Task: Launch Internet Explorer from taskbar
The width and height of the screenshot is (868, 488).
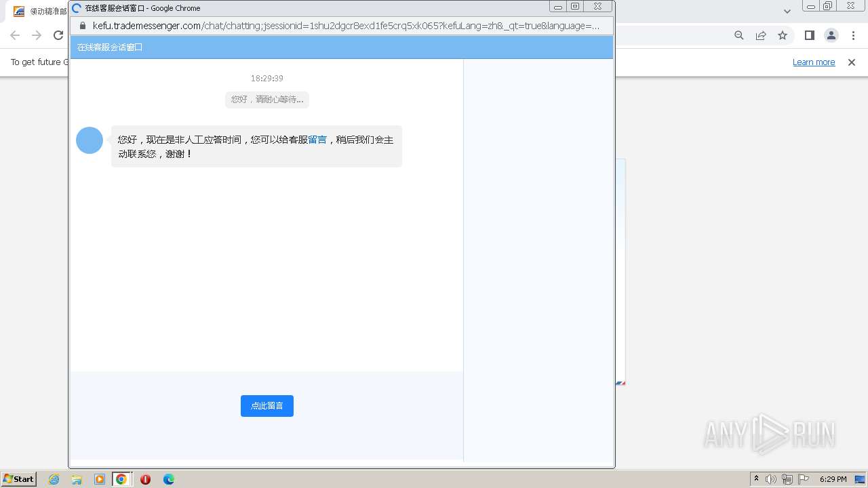Action: (54, 479)
